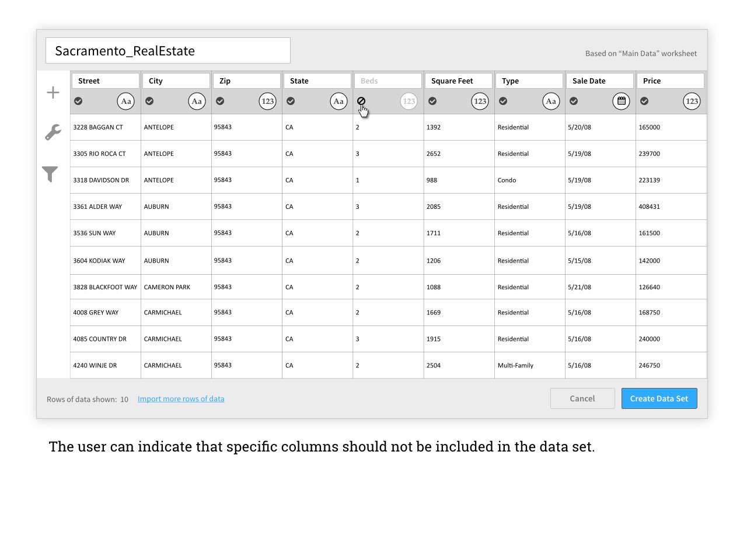This screenshot has width=747, height=560.
Task: Open the wrench settings tool
Action: click(x=53, y=132)
